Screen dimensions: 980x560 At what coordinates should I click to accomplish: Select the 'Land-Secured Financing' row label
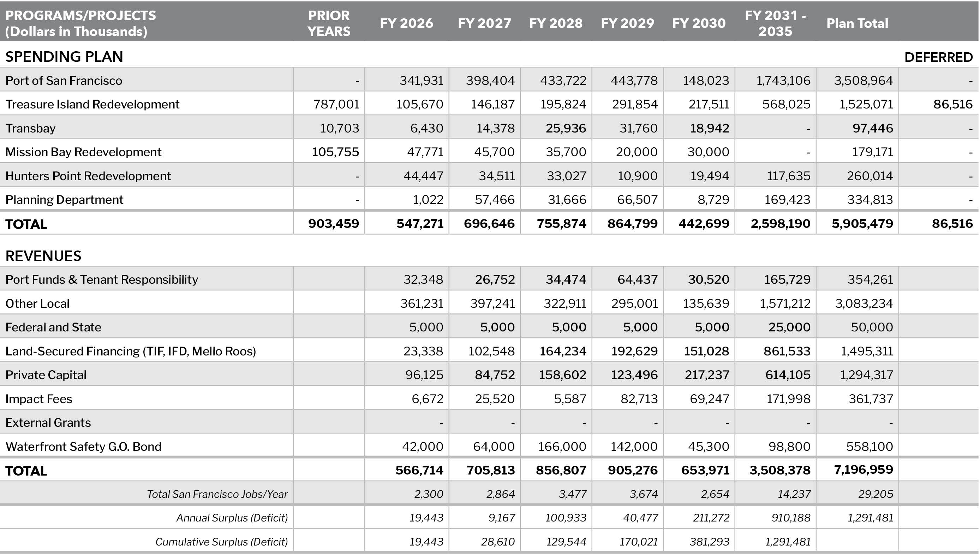(x=131, y=351)
